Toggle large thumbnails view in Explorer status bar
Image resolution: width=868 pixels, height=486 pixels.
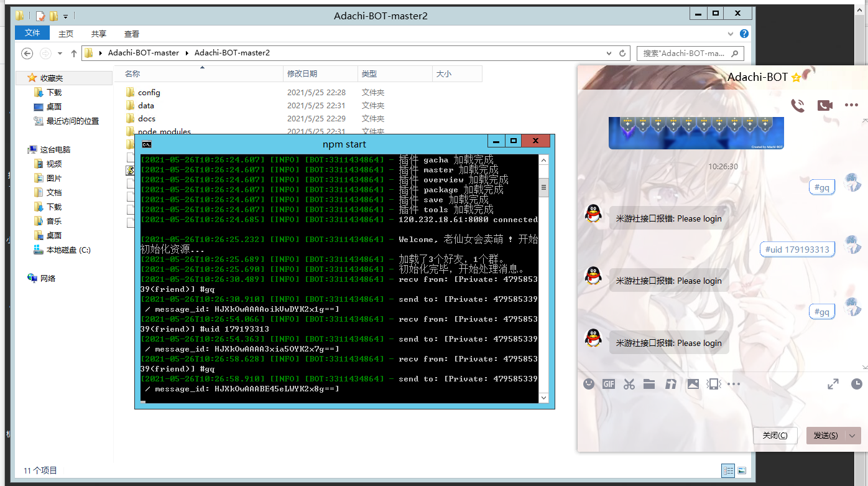pos(741,470)
